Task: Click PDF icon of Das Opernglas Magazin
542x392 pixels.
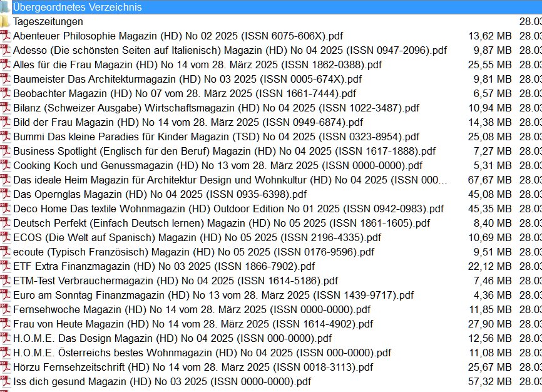Action: point(5,195)
